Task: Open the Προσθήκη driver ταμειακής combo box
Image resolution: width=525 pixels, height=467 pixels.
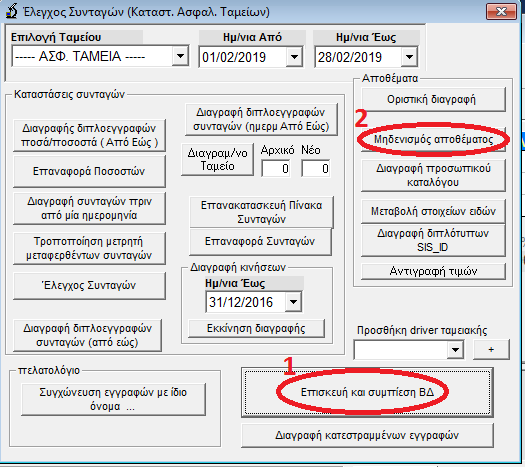Action: click(x=455, y=350)
